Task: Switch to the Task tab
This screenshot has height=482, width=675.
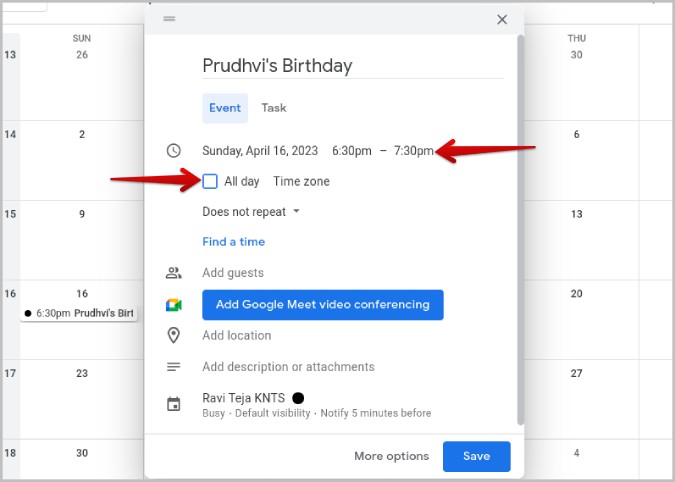Action: [x=274, y=108]
